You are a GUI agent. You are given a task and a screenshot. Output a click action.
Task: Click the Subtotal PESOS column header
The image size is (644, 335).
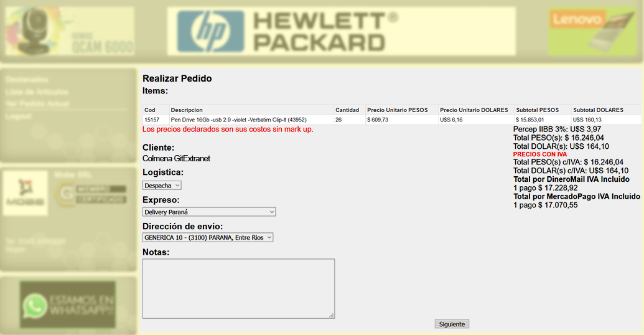pos(537,110)
